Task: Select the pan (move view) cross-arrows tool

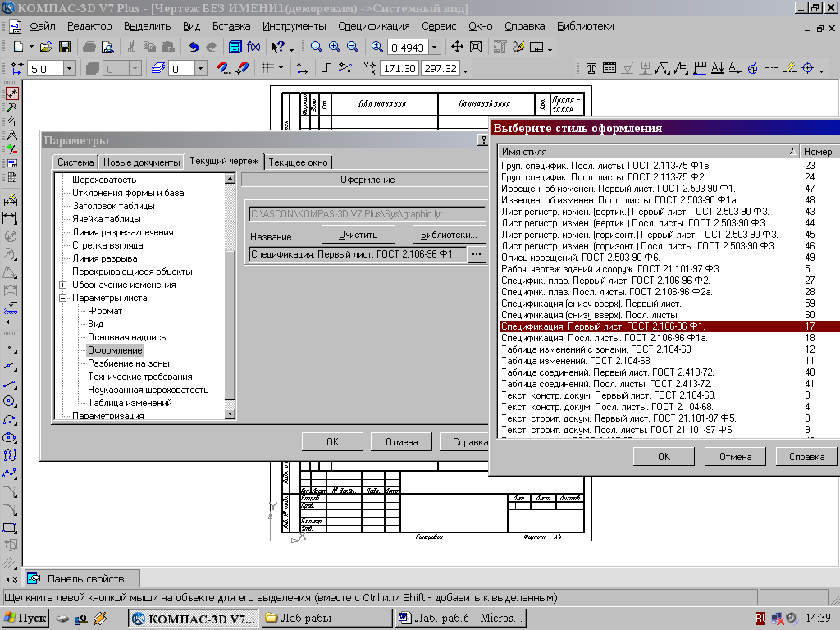Action: coord(457,47)
